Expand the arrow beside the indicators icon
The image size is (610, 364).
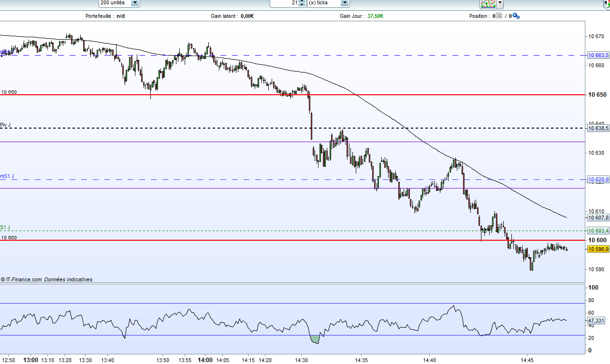(x=500, y=3)
